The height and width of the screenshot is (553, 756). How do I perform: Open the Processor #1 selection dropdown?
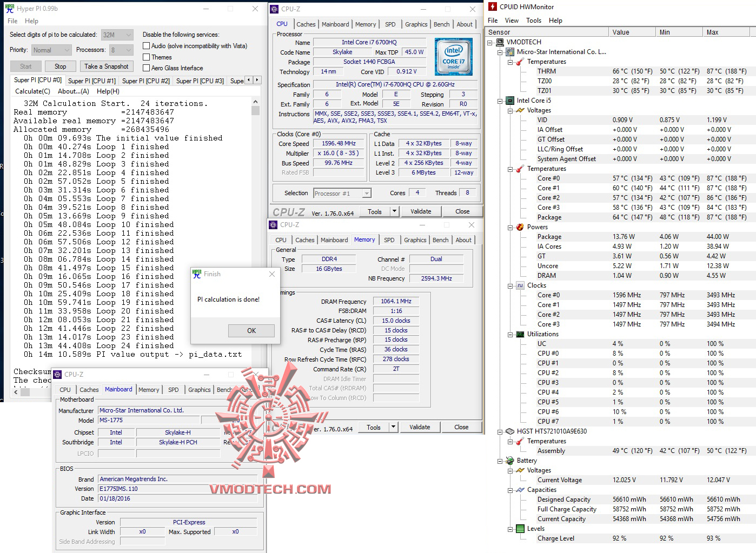pyautogui.click(x=342, y=193)
